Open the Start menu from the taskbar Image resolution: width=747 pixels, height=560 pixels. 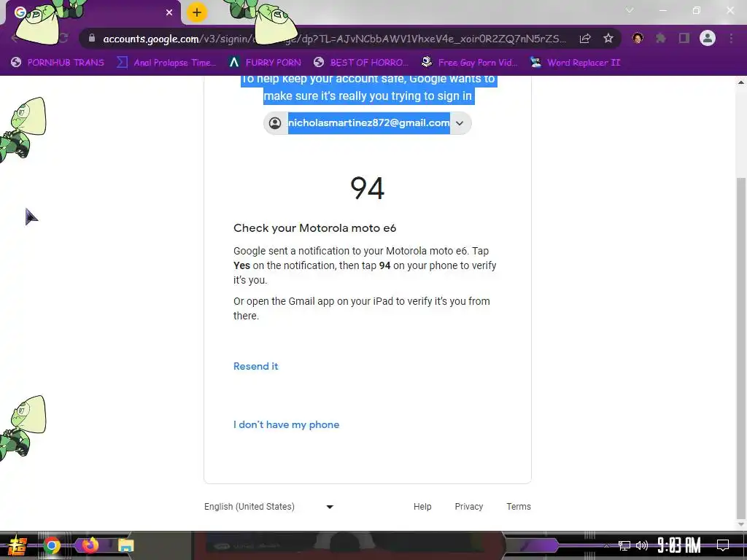pyautogui.click(x=18, y=545)
